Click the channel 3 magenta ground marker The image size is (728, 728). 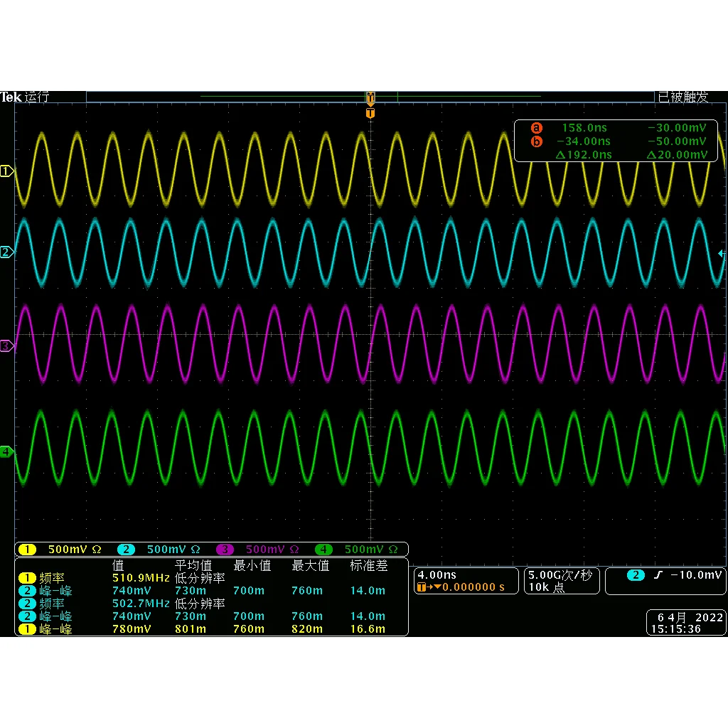pos(6,346)
